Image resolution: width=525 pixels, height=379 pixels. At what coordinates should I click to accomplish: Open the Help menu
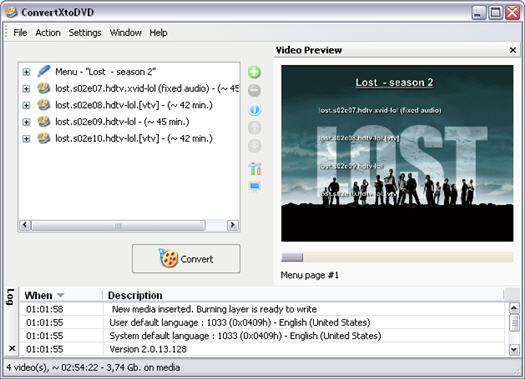pyautogui.click(x=158, y=32)
